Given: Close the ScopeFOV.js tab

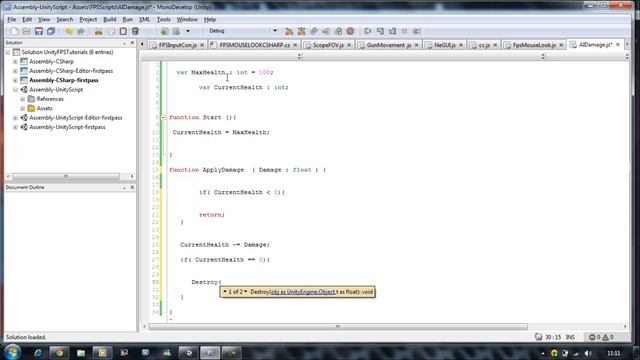Looking at the screenshot, I should point(349,45).
